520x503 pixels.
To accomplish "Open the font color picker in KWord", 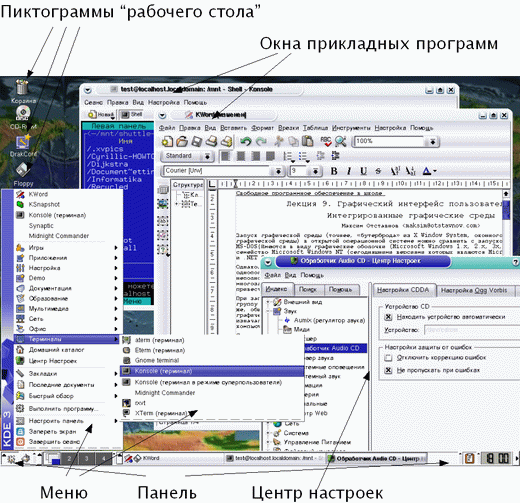I will 429,171.
